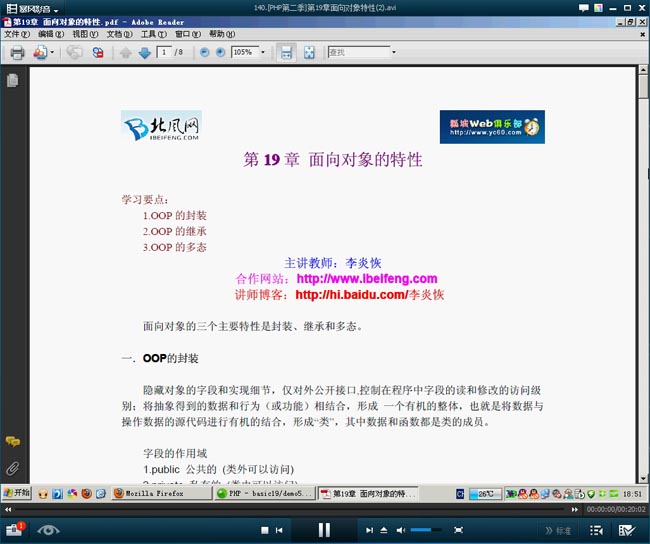Click the 105% zoom value box
Screen dimensions: 650x544
point(245,52)
